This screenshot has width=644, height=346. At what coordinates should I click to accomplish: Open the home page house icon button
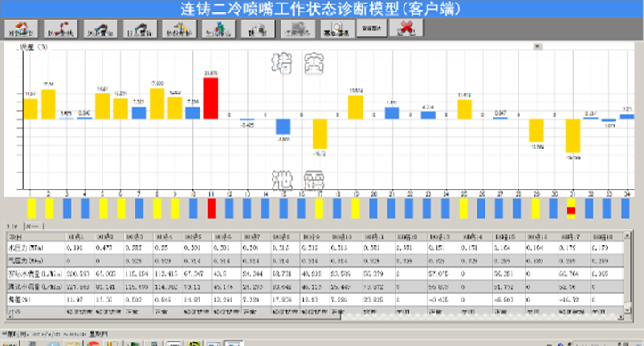(21, 29)
